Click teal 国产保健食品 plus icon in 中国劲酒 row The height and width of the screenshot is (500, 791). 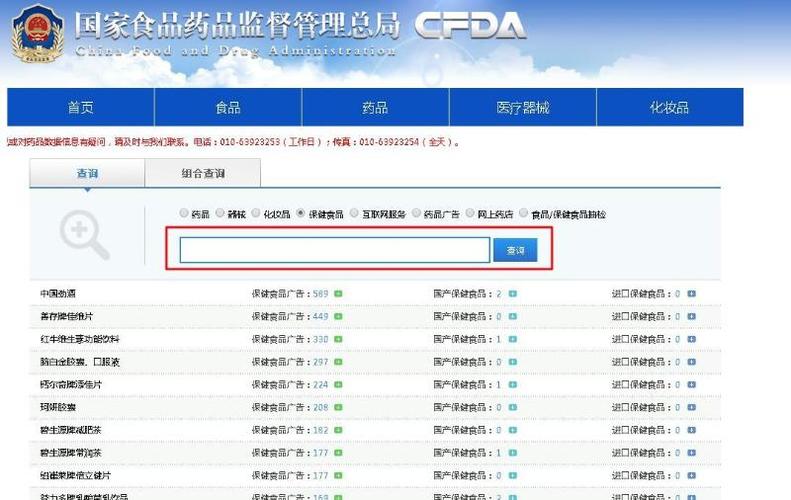tap(513, 294)
